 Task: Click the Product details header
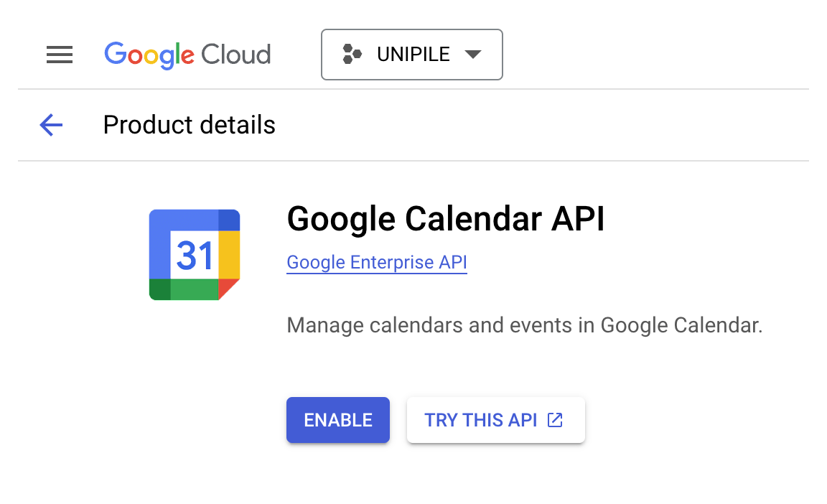pyautogui.click(x=189, y=125)
